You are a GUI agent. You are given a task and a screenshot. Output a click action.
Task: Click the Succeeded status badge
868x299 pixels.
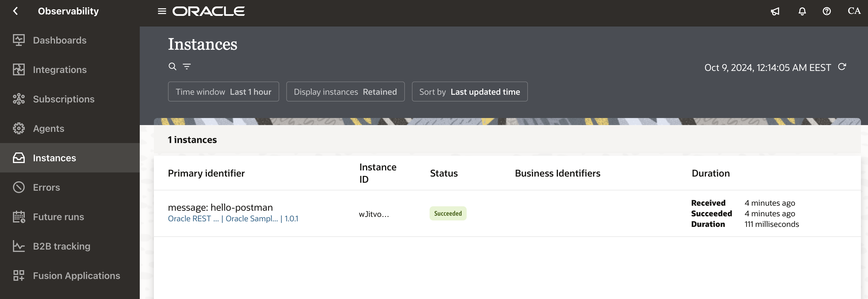click(448, 214)
